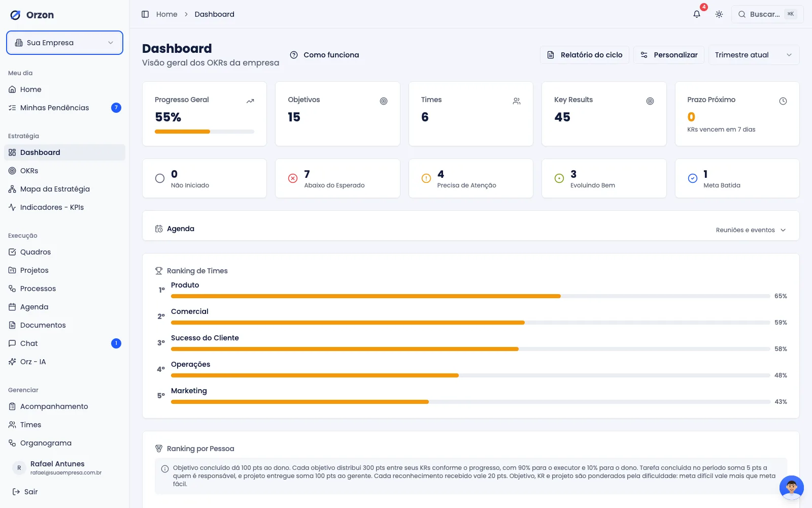Click the Orzon logo icon

16,15
